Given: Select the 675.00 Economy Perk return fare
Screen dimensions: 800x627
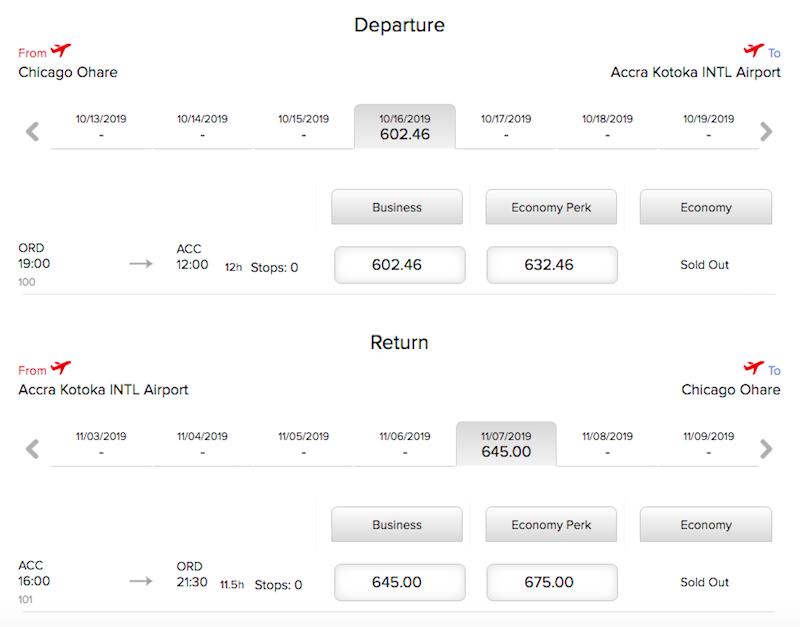Looking at the screenshot, I should click(x=551, y=582).
